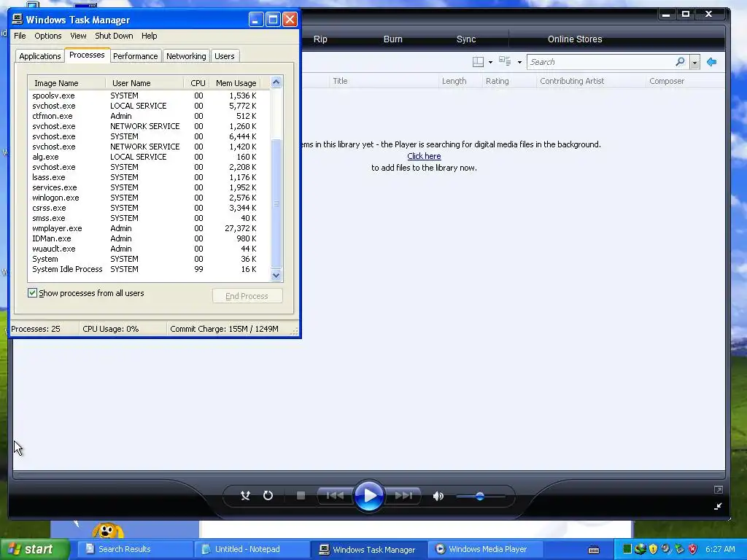Open Task Manager Shut Down menu
Image resolution: width=747 pixels, height=560 pixels.
[x=114, y=36]
